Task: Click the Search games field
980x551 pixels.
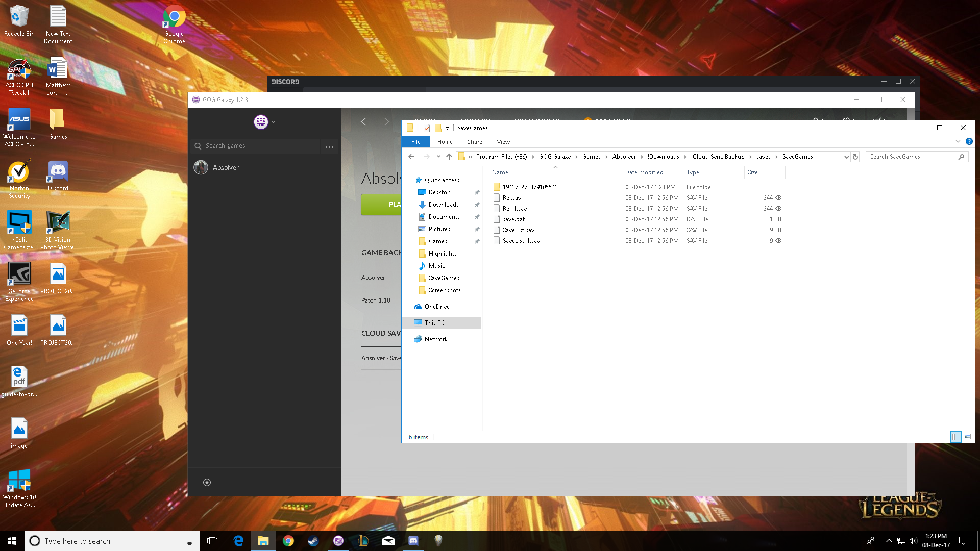Action: pyautogui.click(x=255, y=146)
